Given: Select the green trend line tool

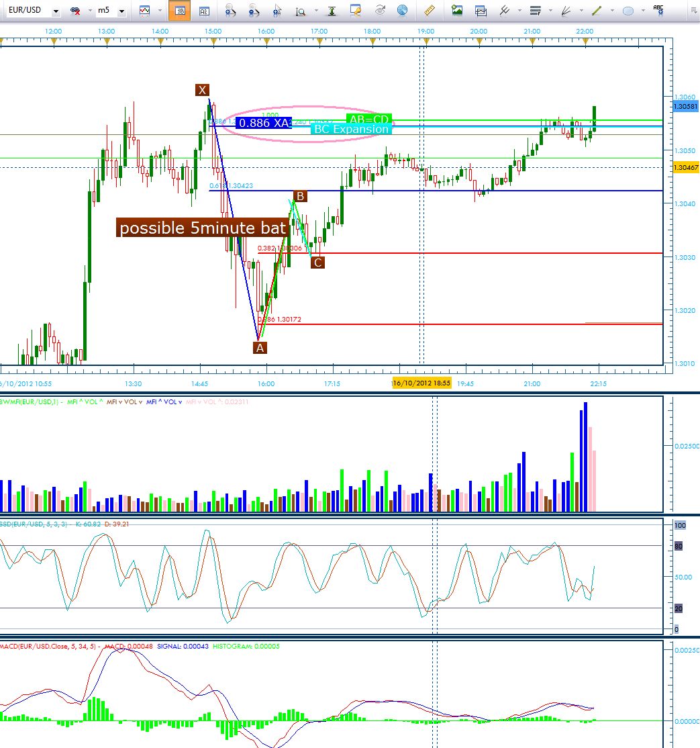Looking at the screenshot, I should coord(597,11).
